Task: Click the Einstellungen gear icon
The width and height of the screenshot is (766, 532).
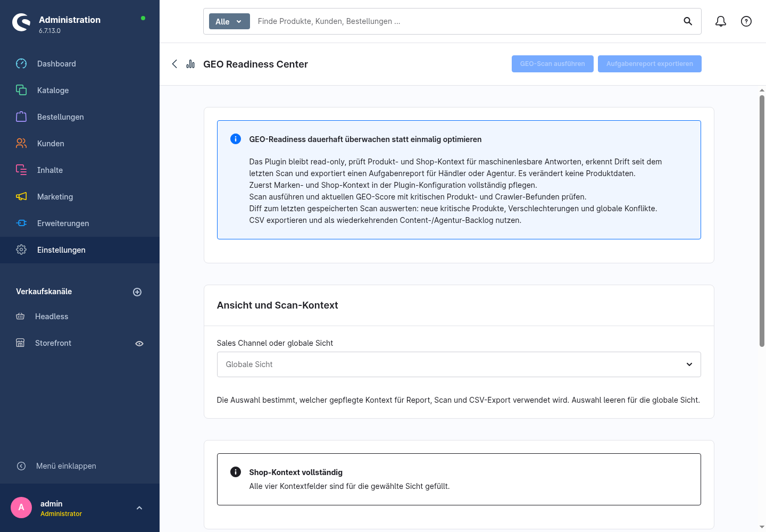Action: tap(21, 250)
